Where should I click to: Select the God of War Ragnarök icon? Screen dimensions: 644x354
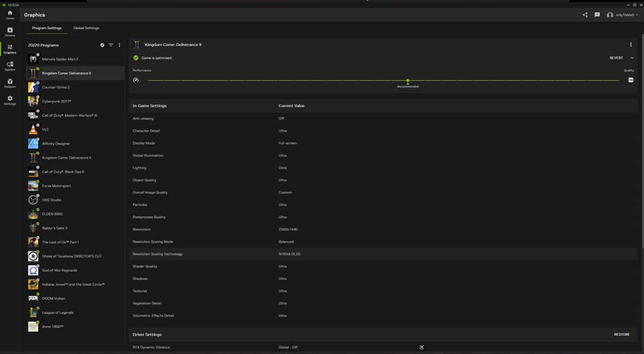[x=33, y=270]
